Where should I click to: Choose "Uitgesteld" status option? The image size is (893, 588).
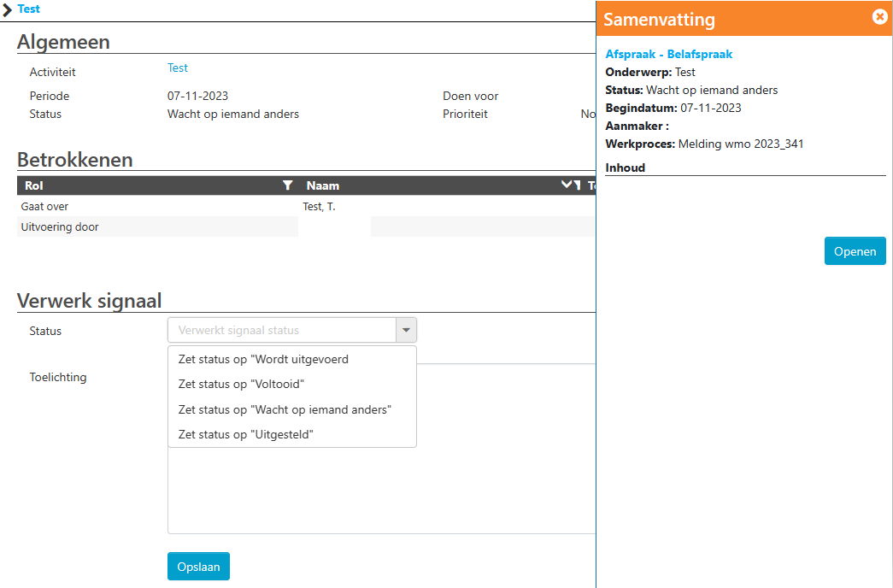(x=246, y=435)
